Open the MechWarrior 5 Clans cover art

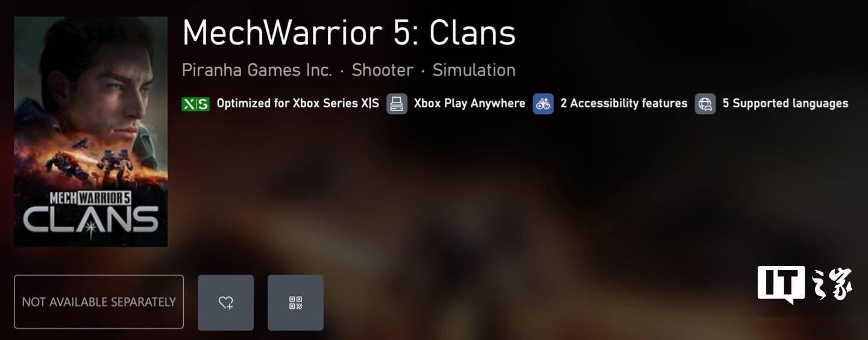91,131
